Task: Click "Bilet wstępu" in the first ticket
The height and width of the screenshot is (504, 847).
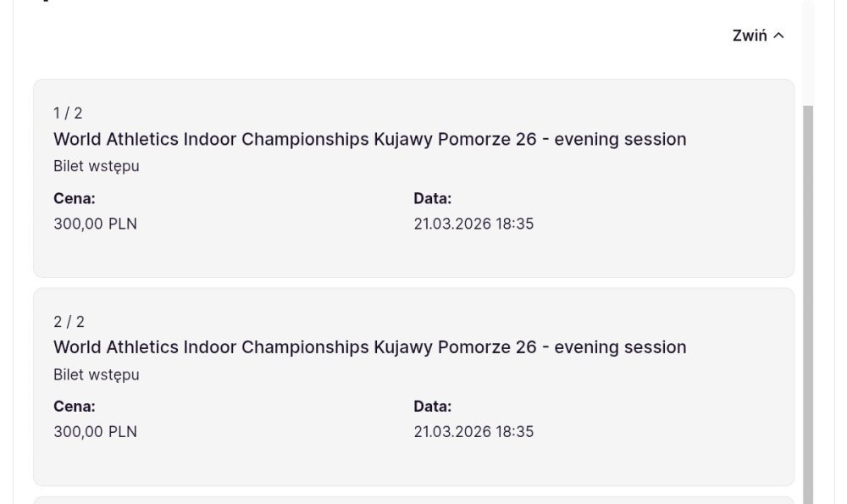Action: 97,166
